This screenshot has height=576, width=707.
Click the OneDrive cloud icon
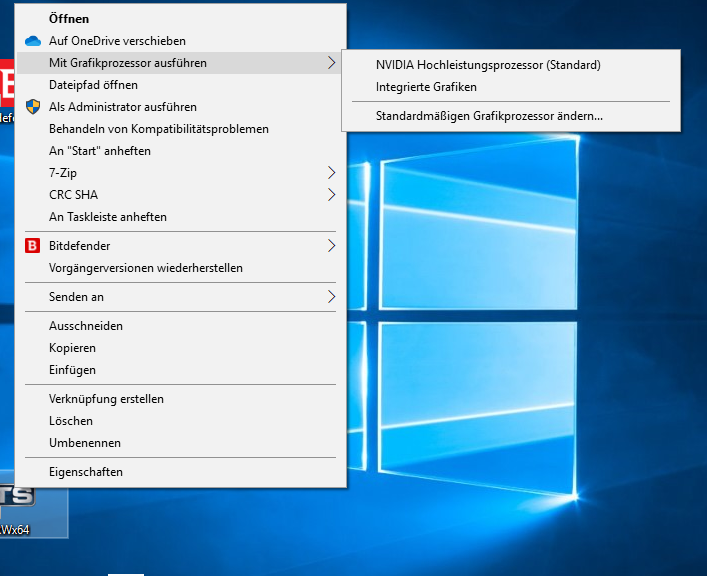tap(32, 41)
